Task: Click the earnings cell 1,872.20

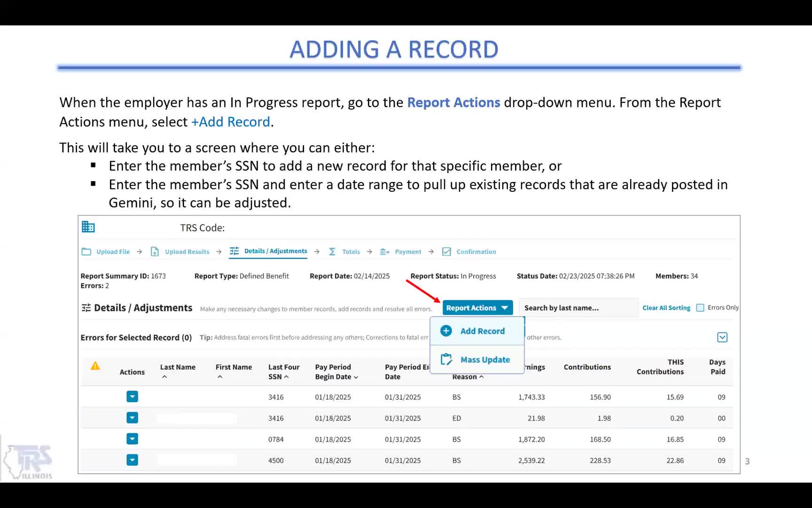Action: 531,439
